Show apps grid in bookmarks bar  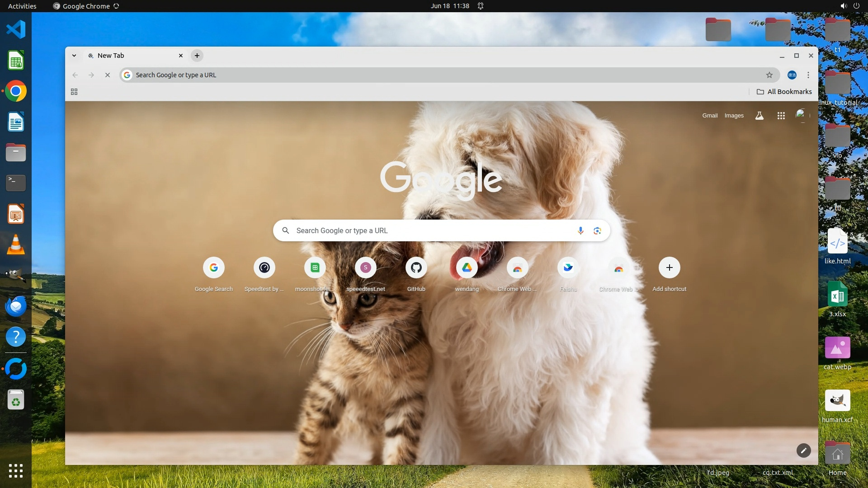(x=74, y=92)
